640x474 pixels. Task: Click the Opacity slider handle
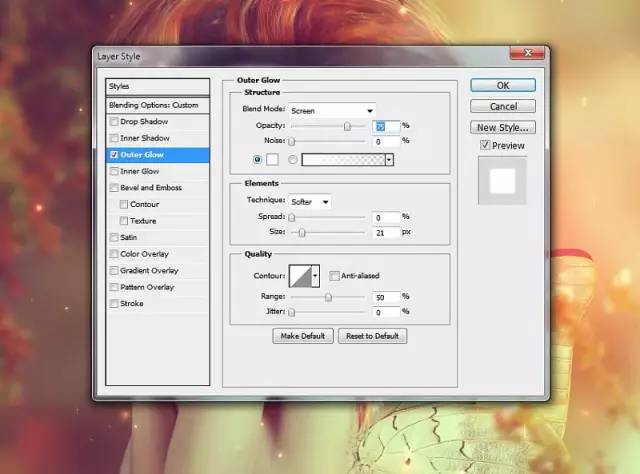[x=347, y=126]
